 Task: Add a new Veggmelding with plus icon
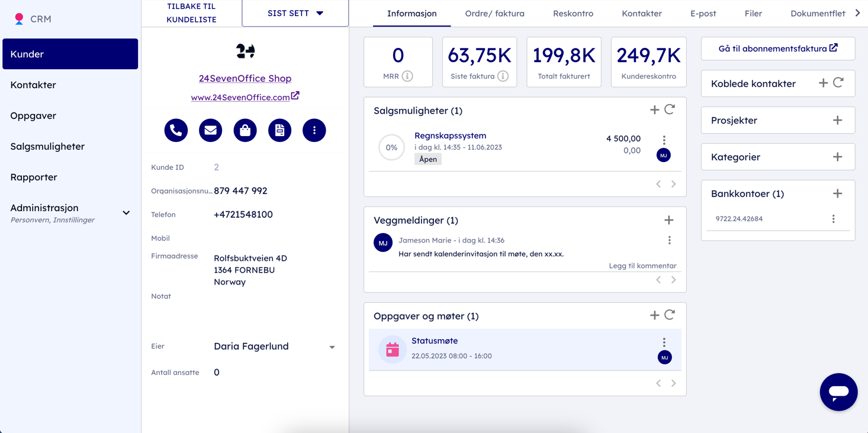[668, 220]
